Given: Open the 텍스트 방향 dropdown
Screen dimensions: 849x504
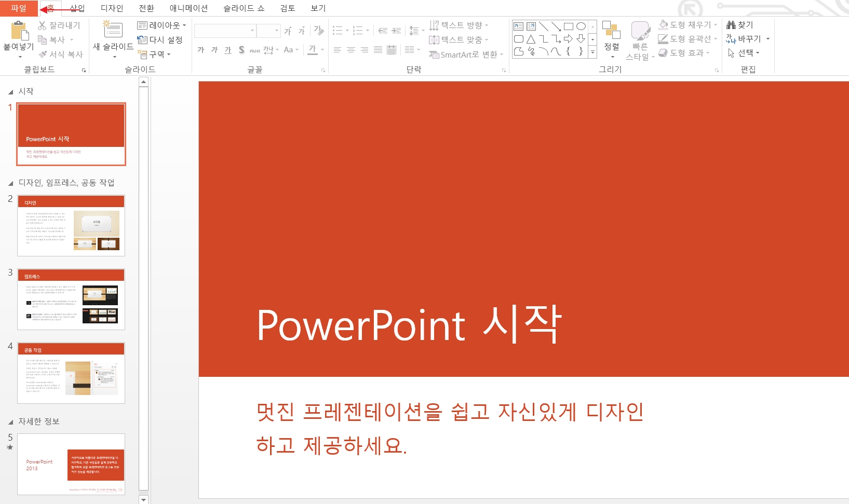Looking at the screenshot, I should click(x=459, y=25).
